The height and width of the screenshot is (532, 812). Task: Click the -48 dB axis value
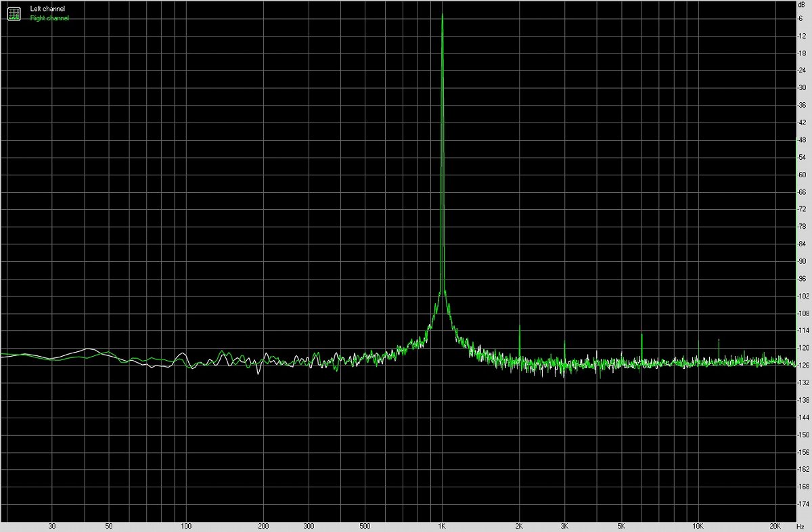click(x=802, y=140)
